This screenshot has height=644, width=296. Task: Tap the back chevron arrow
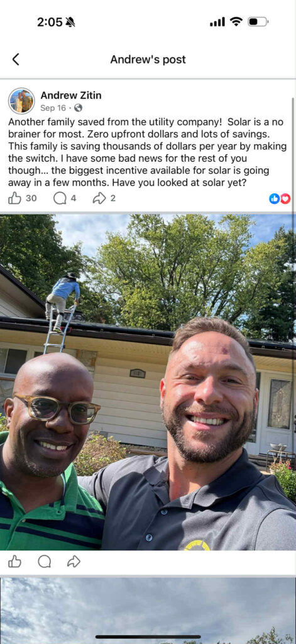tap(16, 60)
